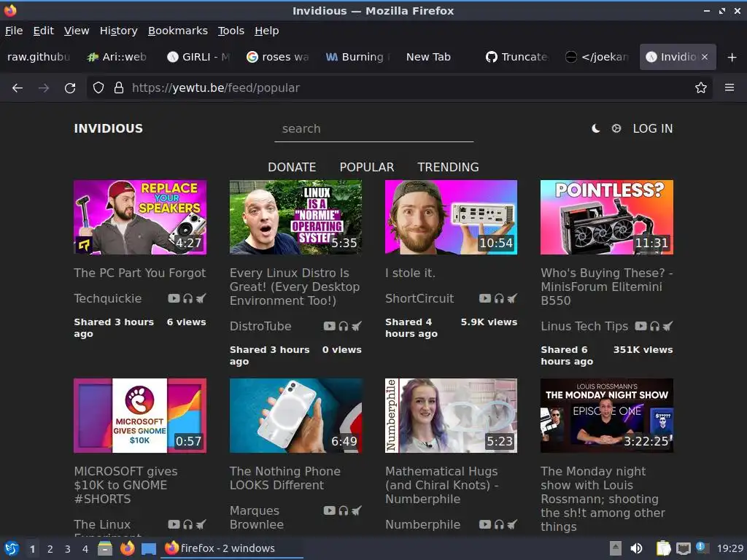
Task: Switch to the Burning tab
Action: (358, 57)
